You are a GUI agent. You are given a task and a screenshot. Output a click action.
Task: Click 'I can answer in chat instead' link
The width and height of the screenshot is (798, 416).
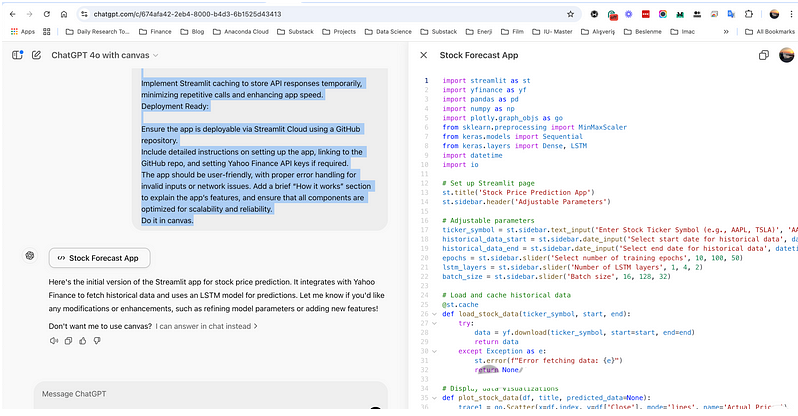pos(207,326)
